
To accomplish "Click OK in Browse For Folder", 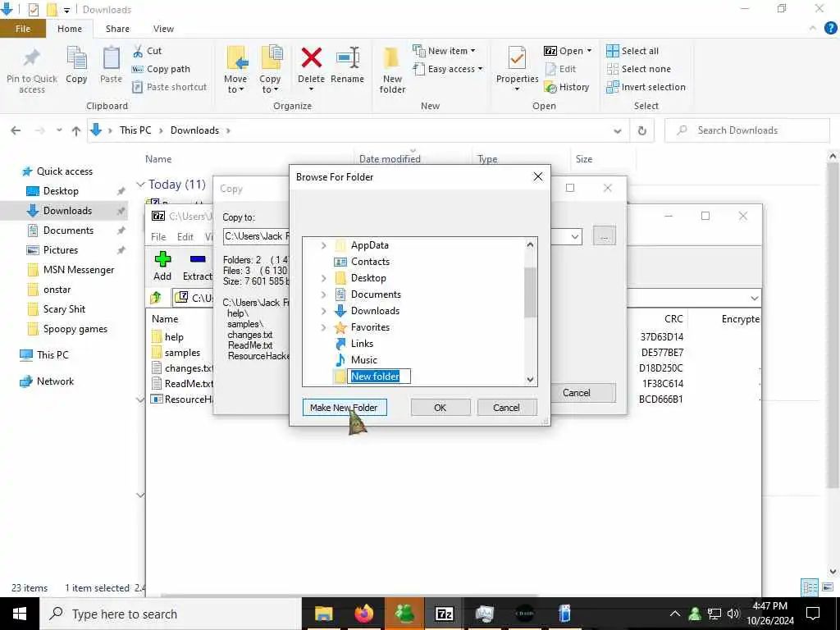I will pyautogui.click(x=441, y=408).
